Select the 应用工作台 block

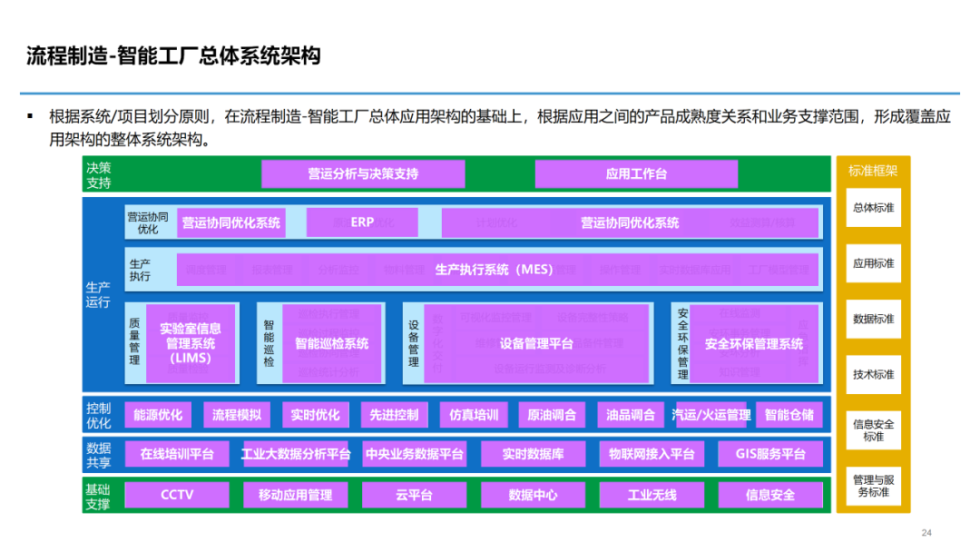click(x=636, y=173)
